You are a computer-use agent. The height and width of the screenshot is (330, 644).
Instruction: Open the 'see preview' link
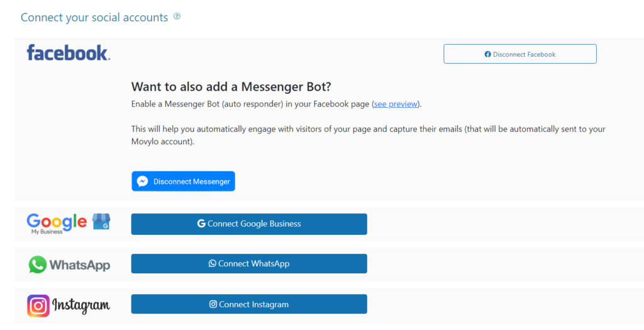(396, 104)
